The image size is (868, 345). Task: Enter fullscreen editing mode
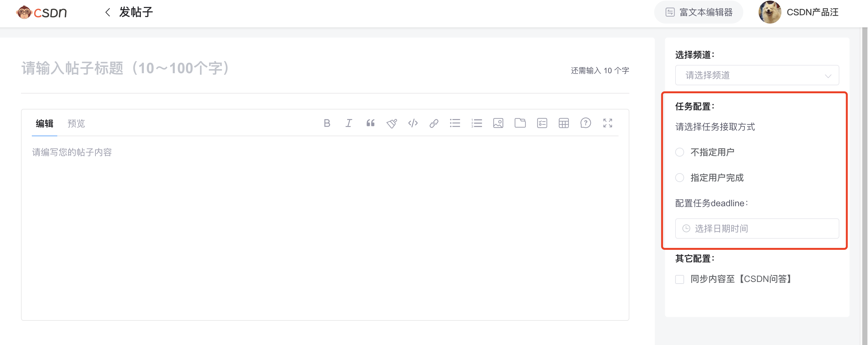(x=607, y=123)
